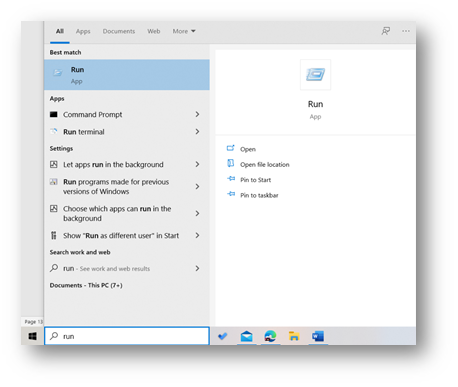Click Pin to Start link
Screen dimensions: 458x387
pos(256,180)
